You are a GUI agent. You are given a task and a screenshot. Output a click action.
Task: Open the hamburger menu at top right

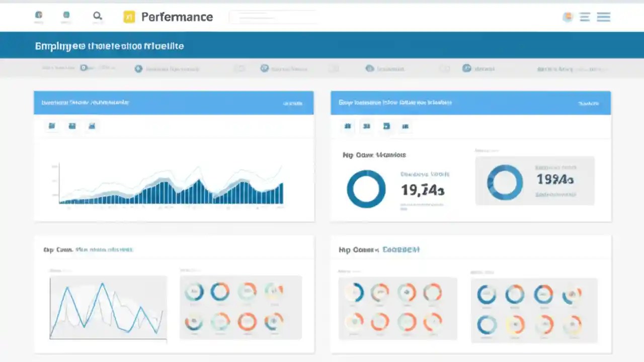pos(603,17)
